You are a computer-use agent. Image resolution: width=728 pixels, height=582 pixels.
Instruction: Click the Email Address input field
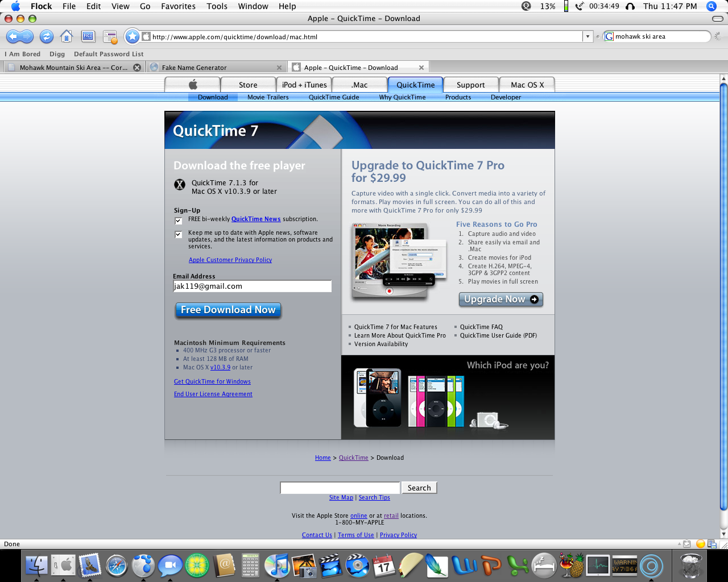click(x=252, y=286)
